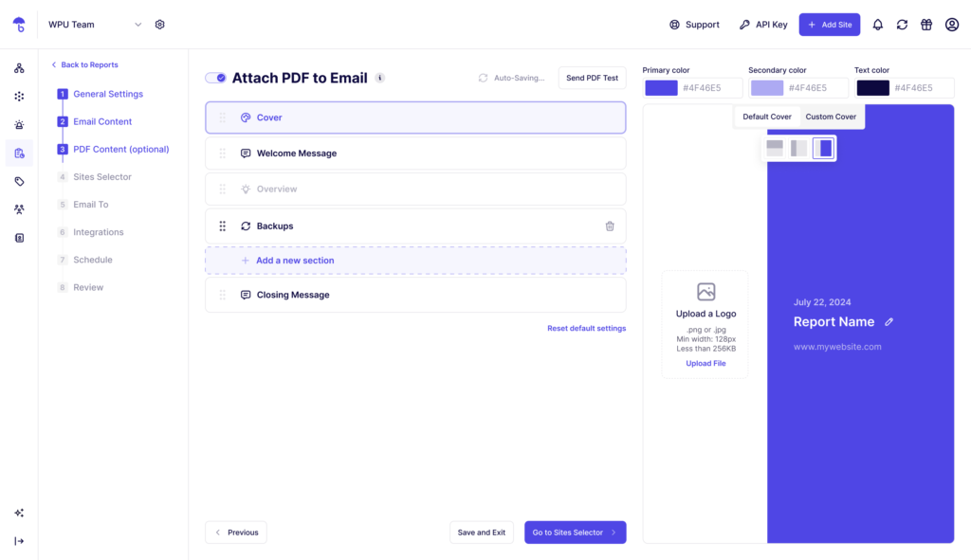971x560 pixels.
Task: Click the Primary color swatch
Action: click(x=661, y=87)
